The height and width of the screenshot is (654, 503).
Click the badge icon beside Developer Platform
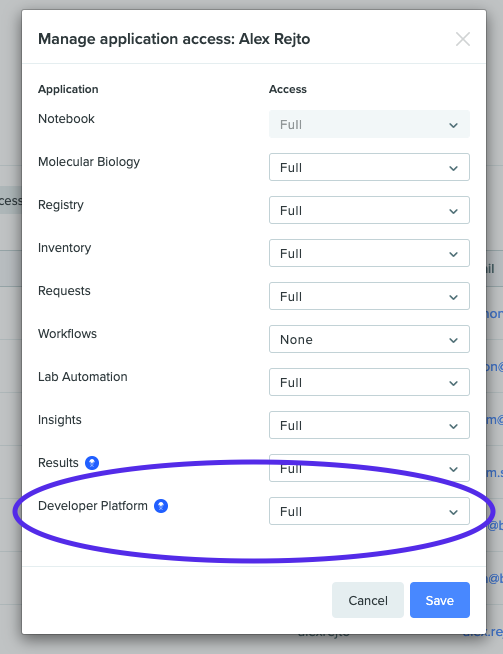(x=161, y=506)
